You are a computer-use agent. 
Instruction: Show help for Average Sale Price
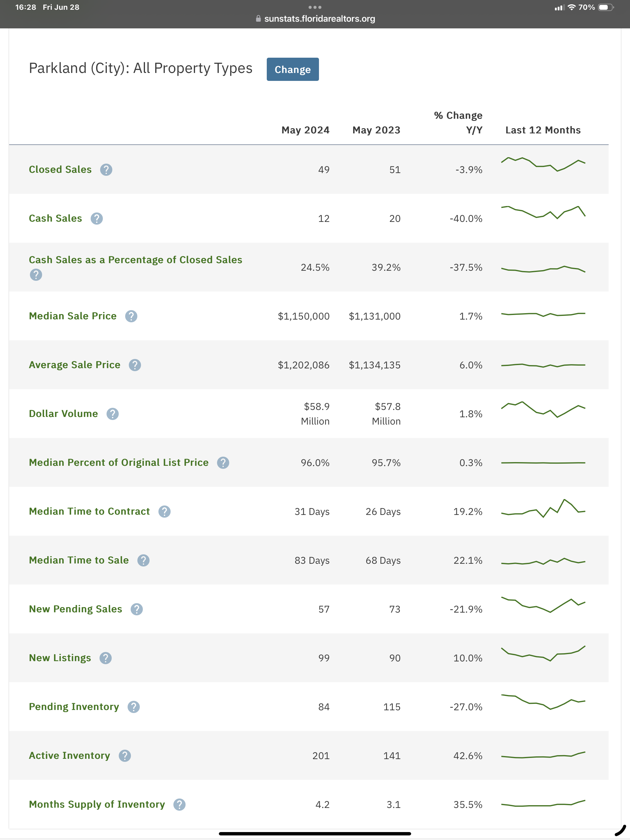[134, 365]
